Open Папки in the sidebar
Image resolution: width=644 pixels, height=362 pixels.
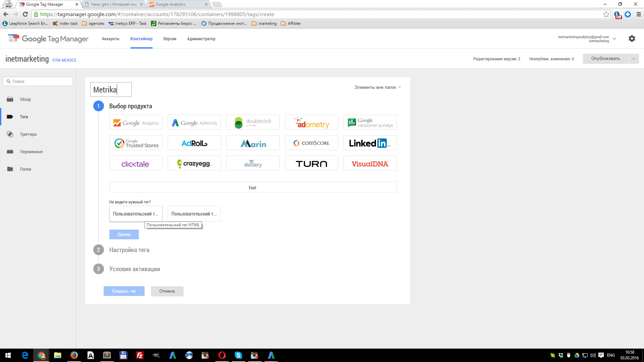coord(25,169)
